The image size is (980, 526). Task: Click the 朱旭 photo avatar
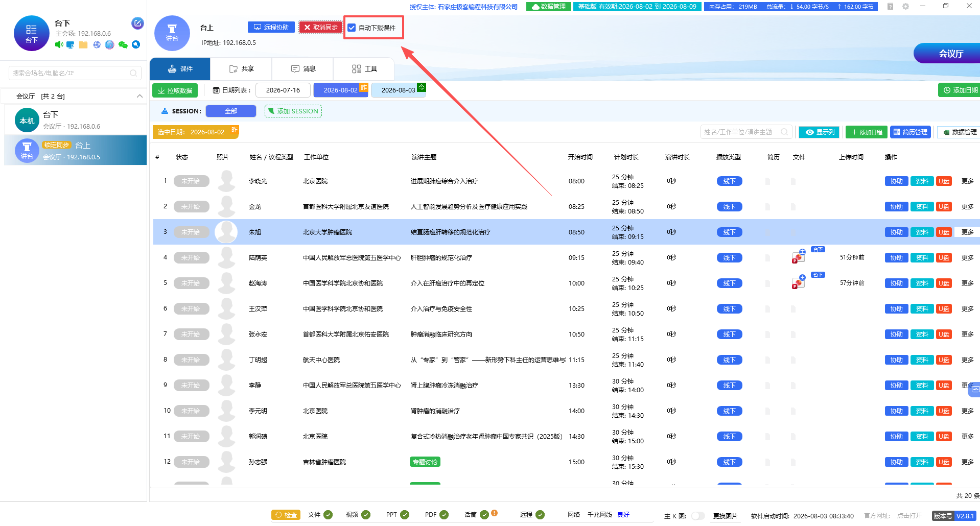(x=226, y=232)
